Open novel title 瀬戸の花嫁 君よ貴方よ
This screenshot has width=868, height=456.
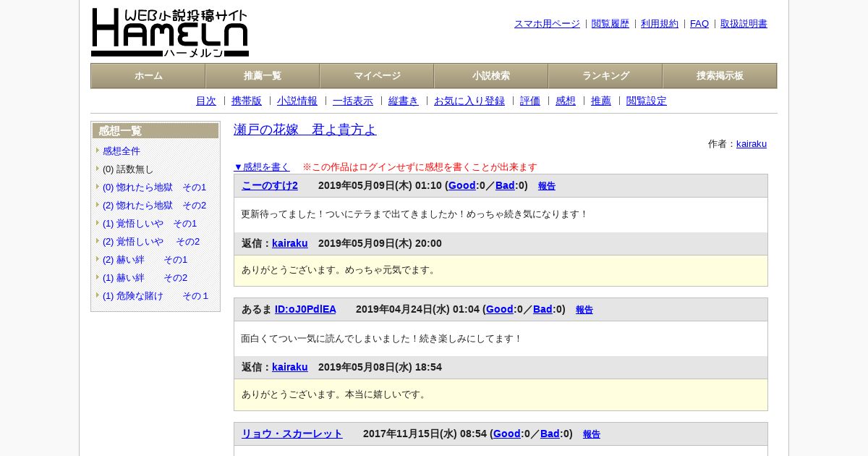coord(305,130)
